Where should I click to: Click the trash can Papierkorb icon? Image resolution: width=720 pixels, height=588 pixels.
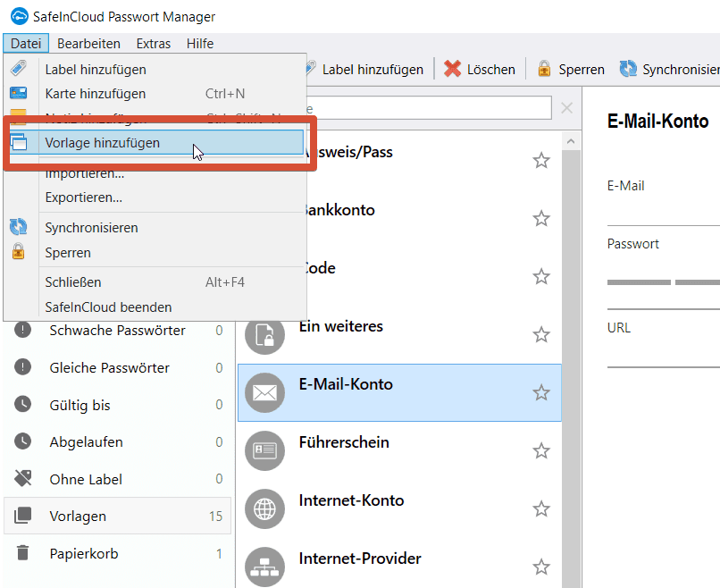pos(22,552)
